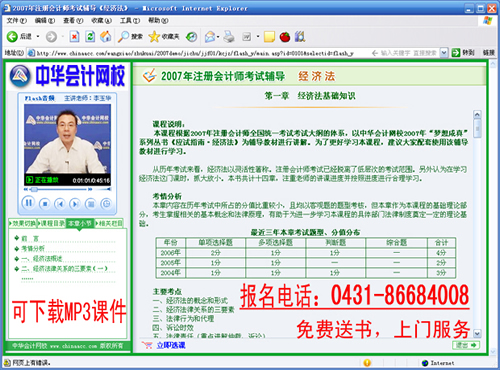This screenshot has width=500, height=370.
Task: Select the 本章小节 tab
Action: [x=80, y=223]
